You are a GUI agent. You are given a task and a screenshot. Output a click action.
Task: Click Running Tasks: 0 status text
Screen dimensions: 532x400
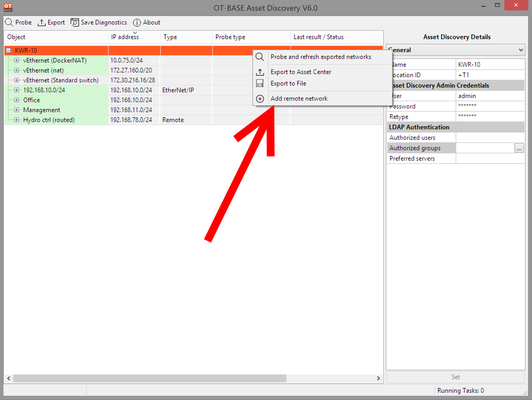click(x=460, y=390)
